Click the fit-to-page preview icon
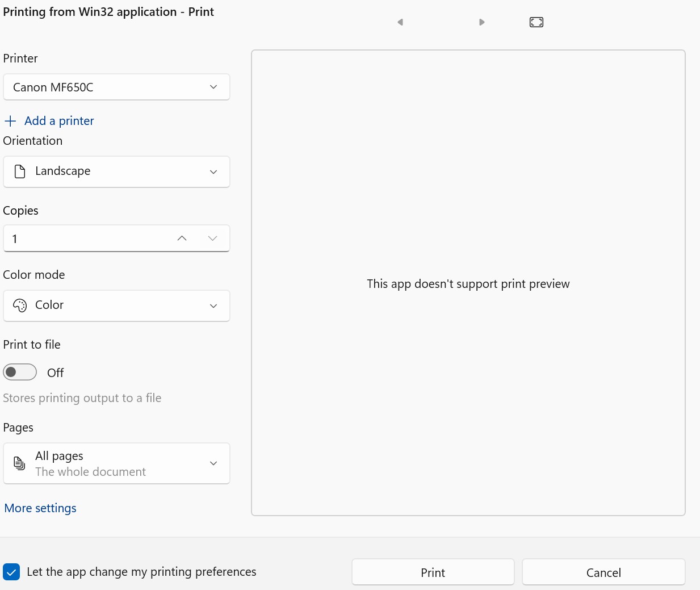 coord(536,22)
